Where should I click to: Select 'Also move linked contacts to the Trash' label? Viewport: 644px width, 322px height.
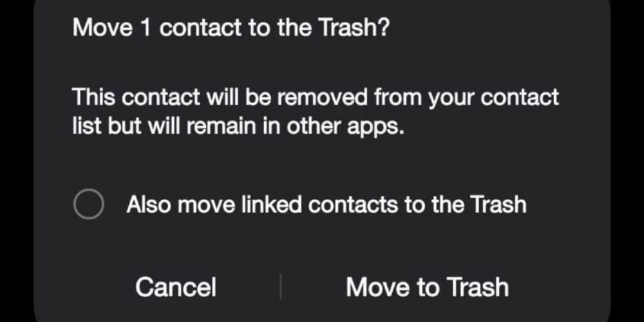pos(326,205)
